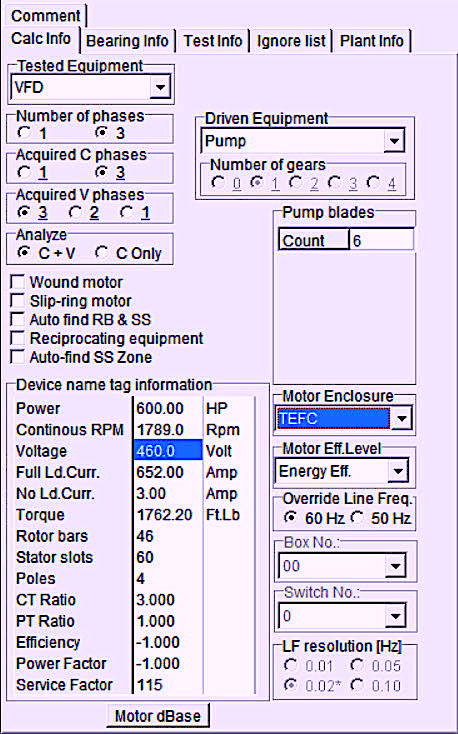Click the Poles value 4
Screen dimensions: 458x734
tap(168, 579)
